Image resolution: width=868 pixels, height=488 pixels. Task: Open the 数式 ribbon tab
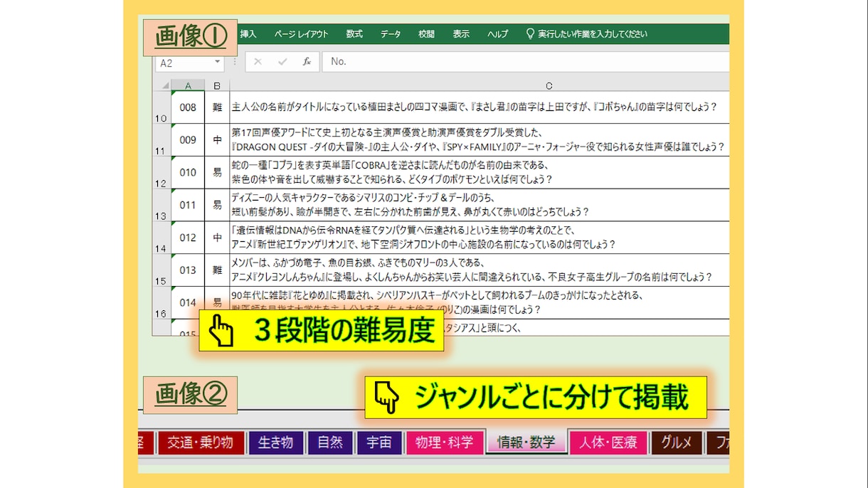coord(354,34)
